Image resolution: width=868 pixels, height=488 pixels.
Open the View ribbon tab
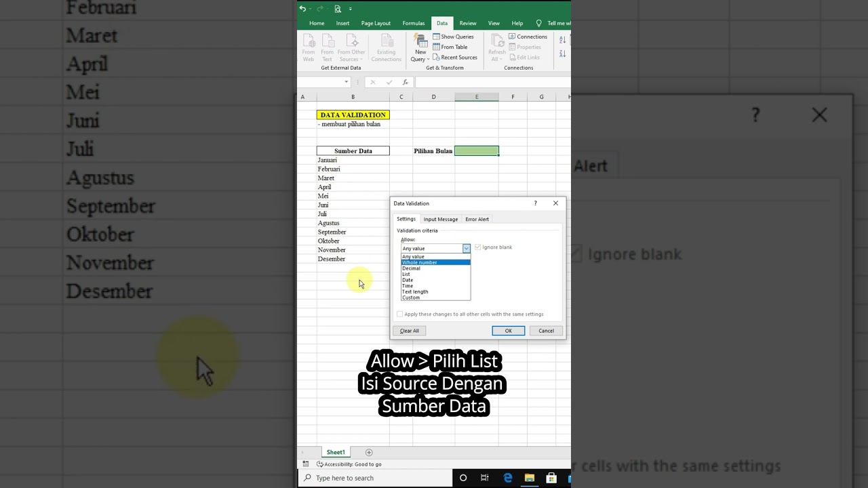pyautogui.click(x=494, y=23)
